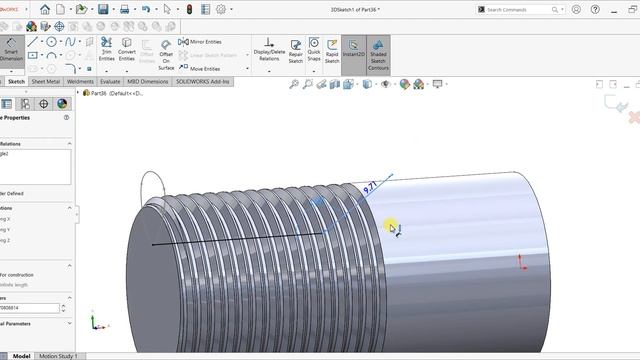This screenshot has width=640, height=360.
Task: Expand the Circle tool dropdown arrow
Action: 61,42
